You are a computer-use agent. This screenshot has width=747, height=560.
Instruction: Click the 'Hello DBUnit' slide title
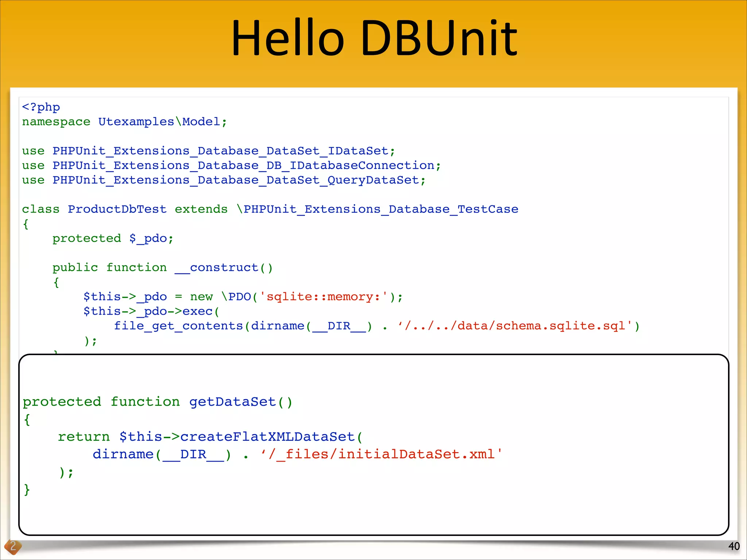click(x=374, y=38)
